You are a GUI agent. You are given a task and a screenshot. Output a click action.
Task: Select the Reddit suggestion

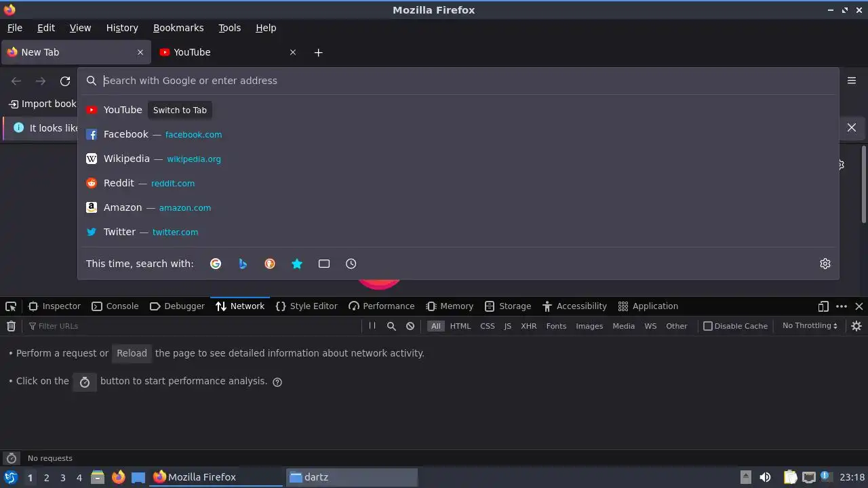coord(458,183)
